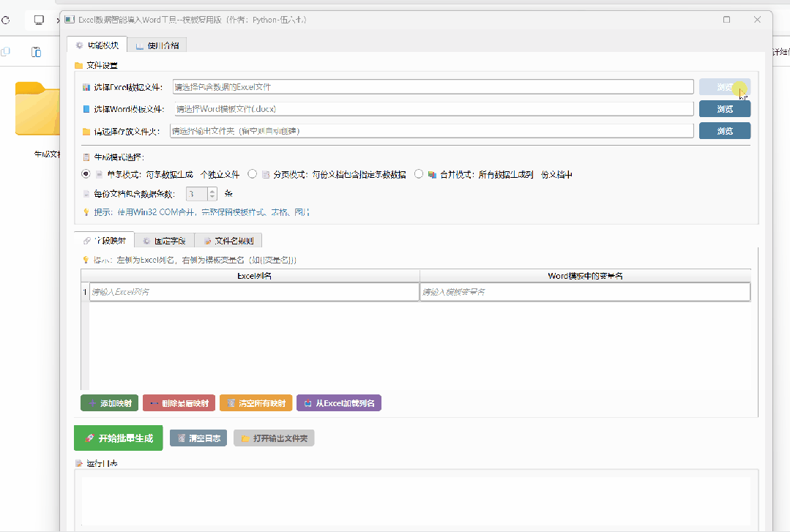Switch to the 固定字段 tab

164,241
